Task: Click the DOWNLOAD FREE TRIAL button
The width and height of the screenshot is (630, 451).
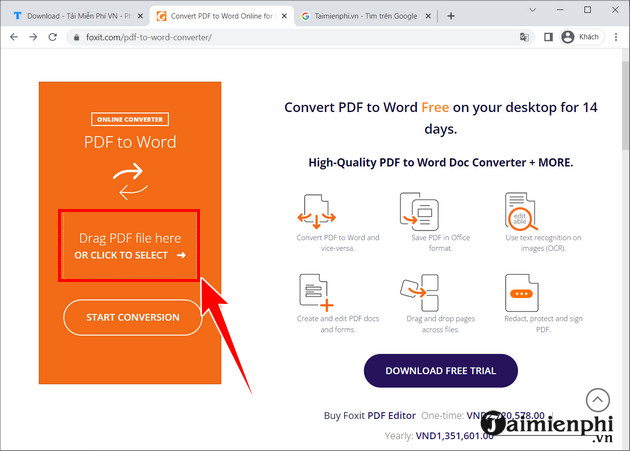Action: click(441, 371)
